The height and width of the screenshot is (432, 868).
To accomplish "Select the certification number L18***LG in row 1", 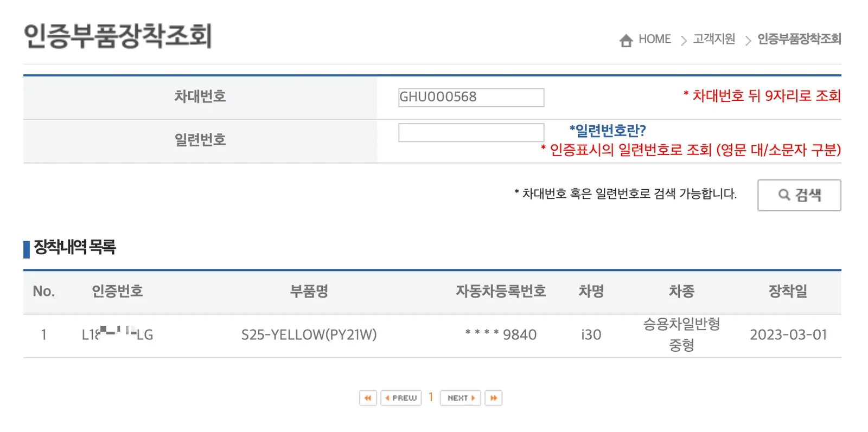I will click(x=117, y=334).
